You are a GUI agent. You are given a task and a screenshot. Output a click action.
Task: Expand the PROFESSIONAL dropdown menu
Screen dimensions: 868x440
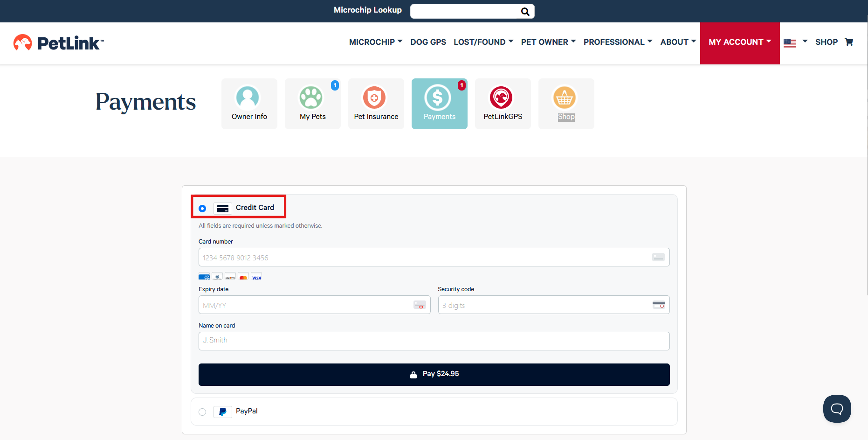[618, 42]
